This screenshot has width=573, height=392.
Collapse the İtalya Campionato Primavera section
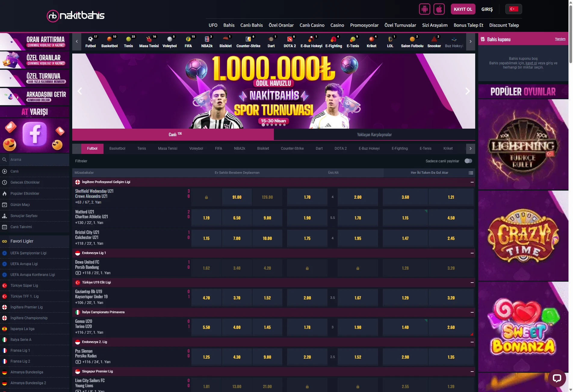coord(472,312)
